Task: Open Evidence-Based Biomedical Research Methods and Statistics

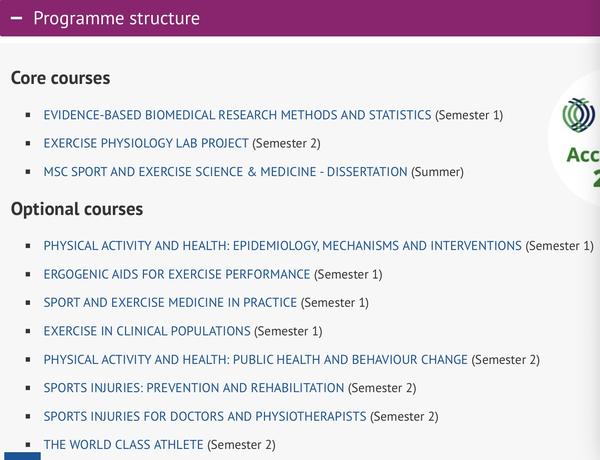Action: click(x=237, y=115)
